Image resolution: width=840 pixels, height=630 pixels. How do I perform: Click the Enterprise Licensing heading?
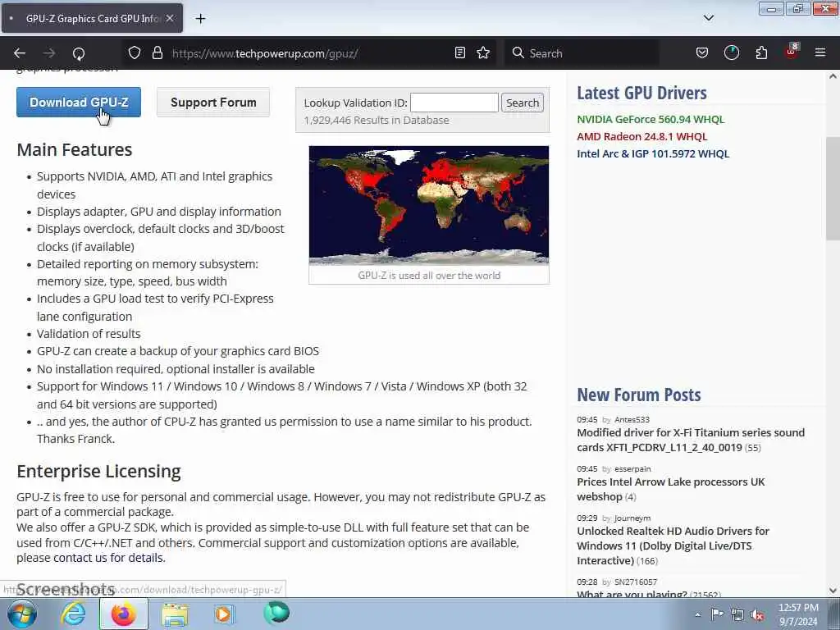coord(98,471)
